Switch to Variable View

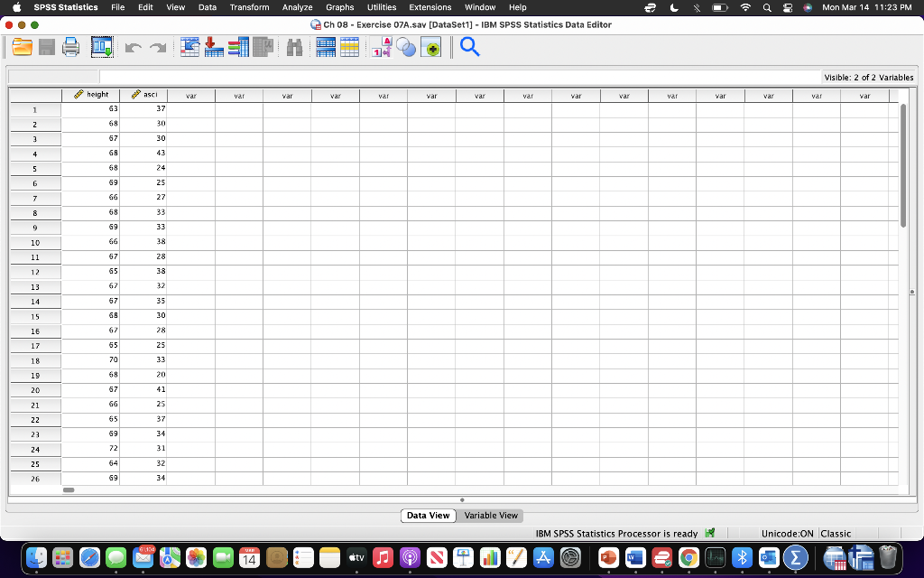(x=490, y=515)
